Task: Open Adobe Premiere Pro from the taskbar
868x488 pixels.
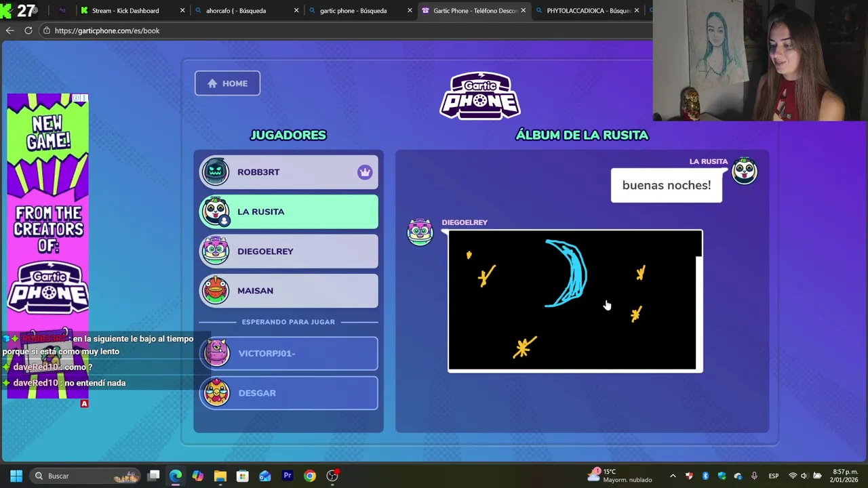Action: [288, 476]
